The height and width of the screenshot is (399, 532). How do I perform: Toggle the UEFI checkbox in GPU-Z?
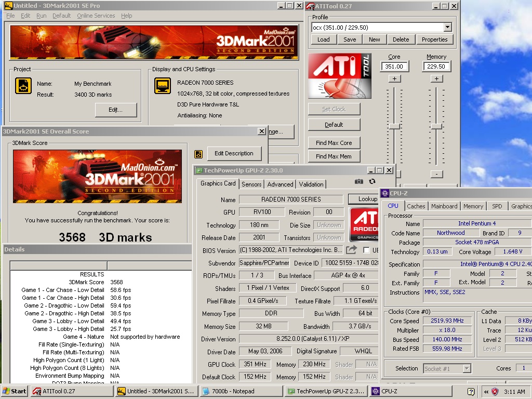point(366,250)
